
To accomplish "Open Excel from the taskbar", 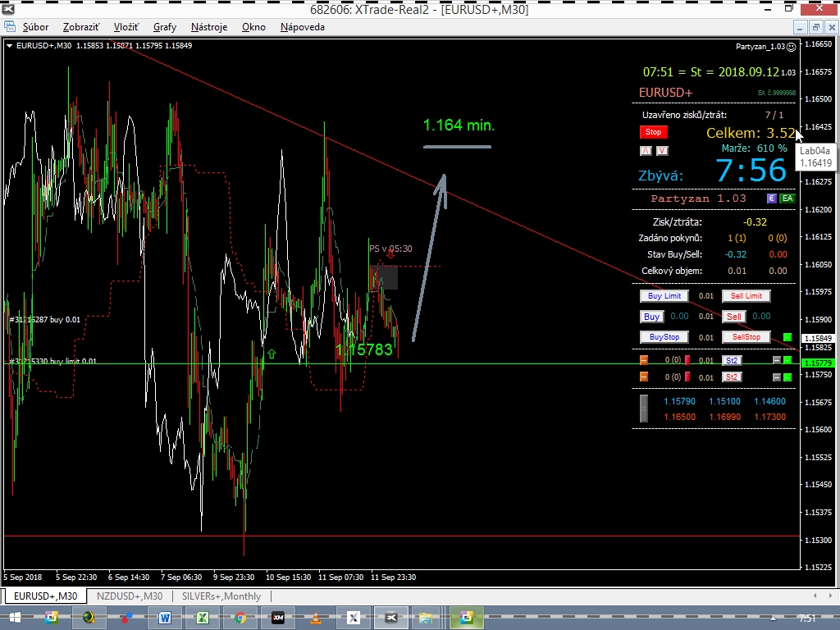I will pos(203,618).
